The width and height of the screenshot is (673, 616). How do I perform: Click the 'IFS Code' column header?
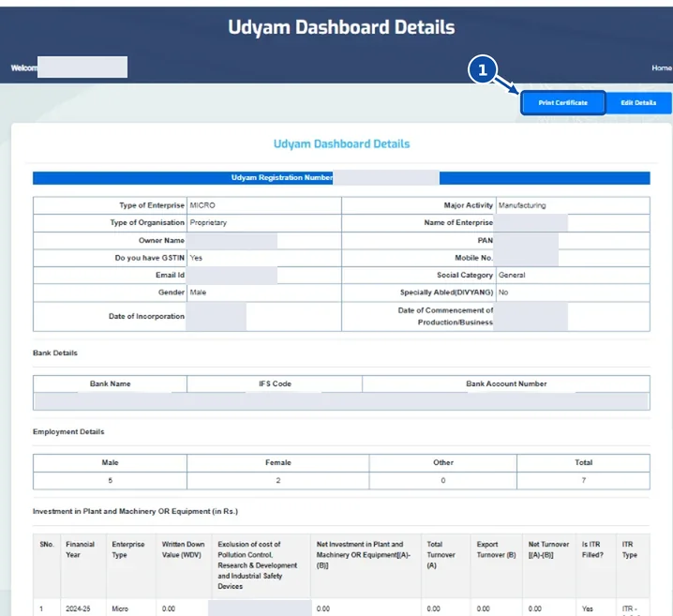tap(275, 383)
